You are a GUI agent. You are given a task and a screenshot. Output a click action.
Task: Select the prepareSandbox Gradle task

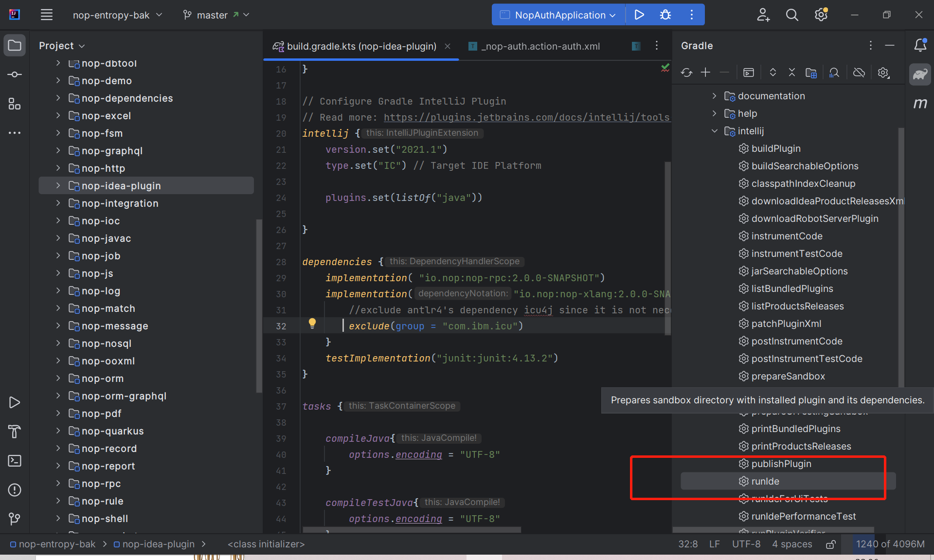[x=788, y=376]
